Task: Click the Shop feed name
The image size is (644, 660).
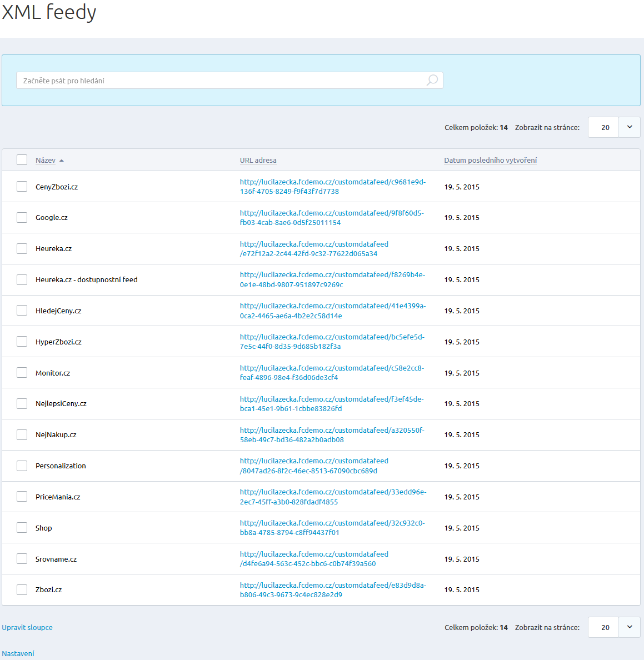Action: pos(44,528)
